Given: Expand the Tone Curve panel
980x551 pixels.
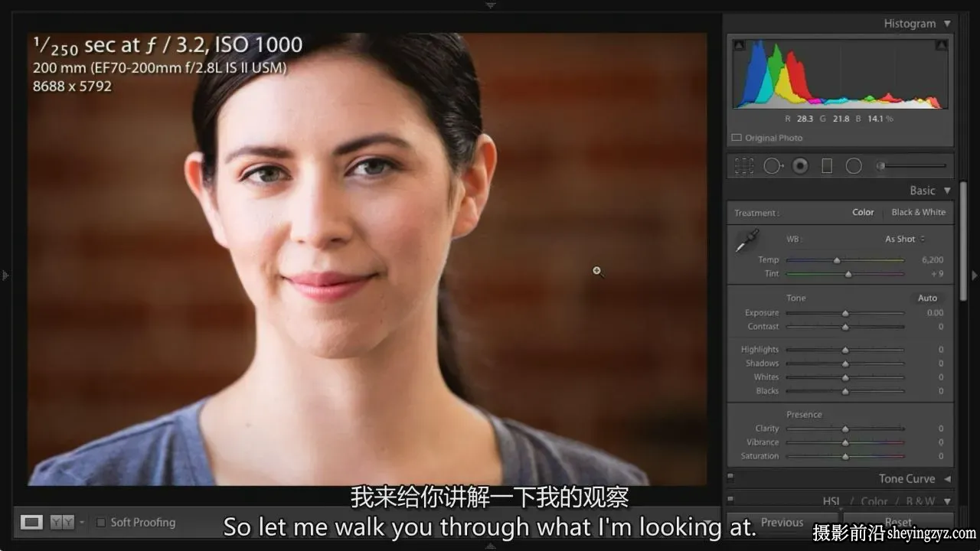Looking at the screenshot, I should tap(947, 479).
